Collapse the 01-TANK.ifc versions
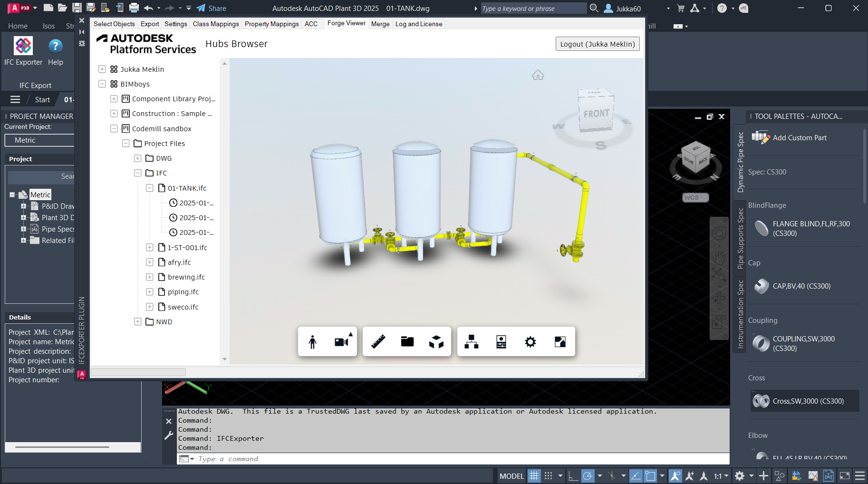 click(x=149, y=188)
